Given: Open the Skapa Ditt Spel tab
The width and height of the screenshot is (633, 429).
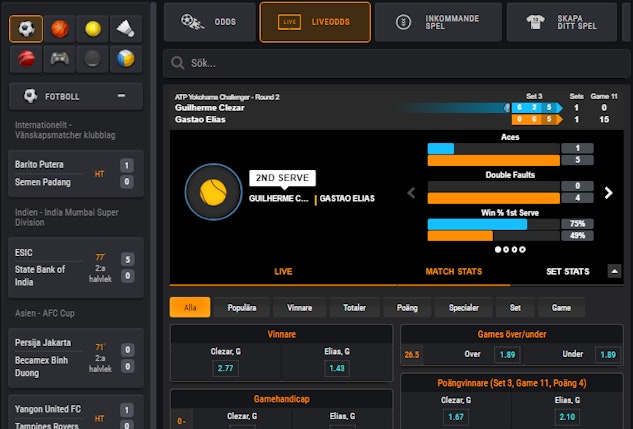Looking at the screenshot, I should (x=562, y=22).
